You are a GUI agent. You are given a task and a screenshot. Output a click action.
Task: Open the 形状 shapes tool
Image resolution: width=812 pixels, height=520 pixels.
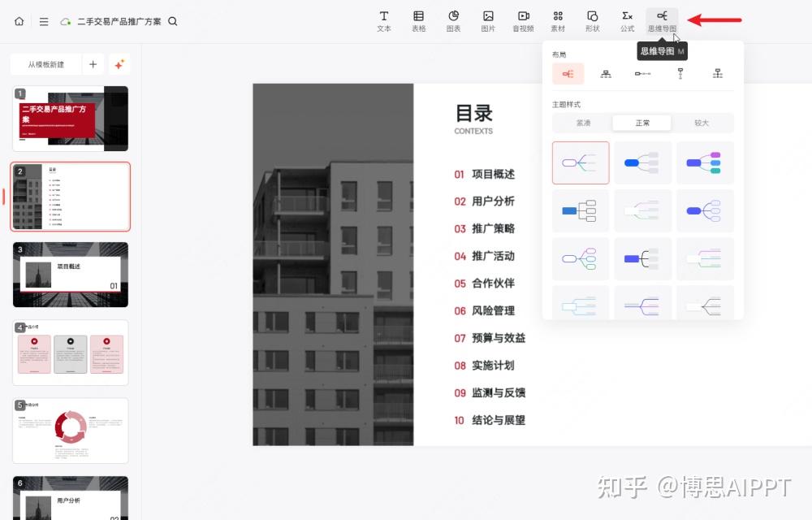(593, 21)
